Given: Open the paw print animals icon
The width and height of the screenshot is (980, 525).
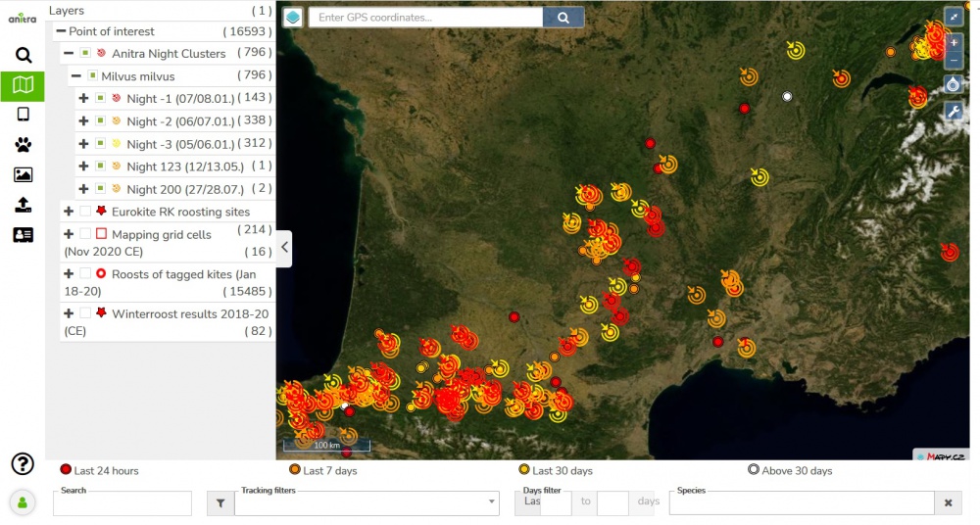Looking at the screenshot, I should point(23,145).
